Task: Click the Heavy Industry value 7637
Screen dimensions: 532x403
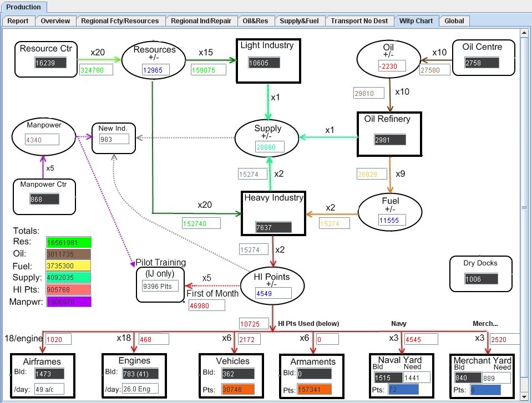Action: click(273, 227)
